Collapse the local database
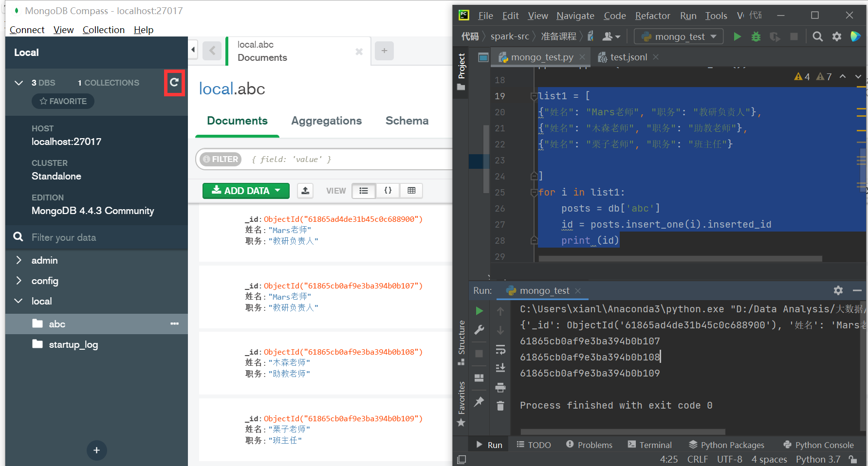This screenshot has height=466, width=868. pos(19,301)
